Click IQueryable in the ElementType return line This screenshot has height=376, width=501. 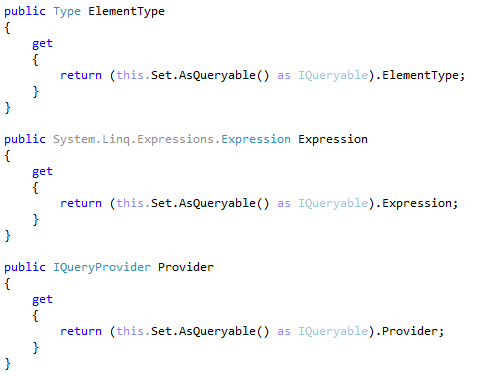tap(333, 75)
